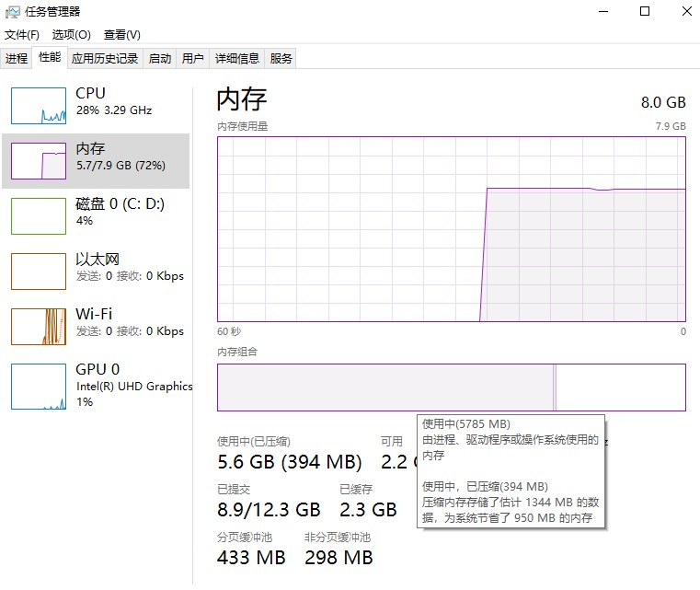The image size is (700, 590).
Task: Select the CPU usage mini graph
Action: [39, 106]
